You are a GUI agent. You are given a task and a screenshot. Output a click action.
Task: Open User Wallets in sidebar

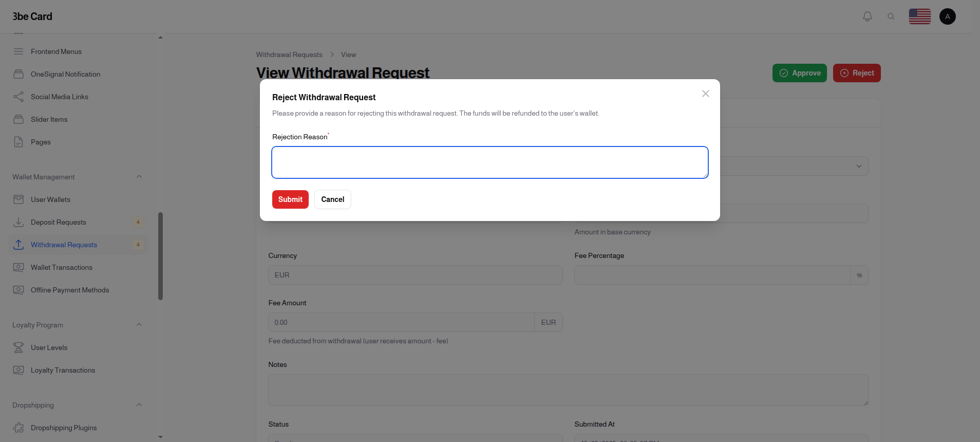(78, 199)
